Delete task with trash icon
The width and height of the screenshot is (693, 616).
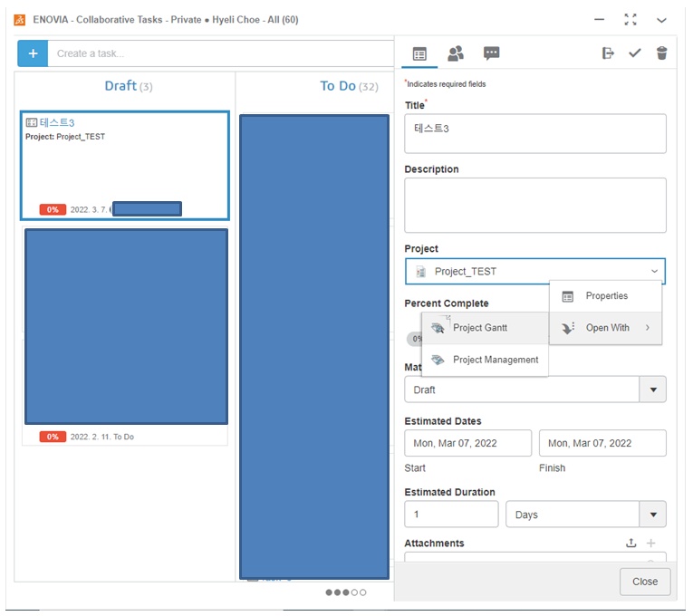661,53
